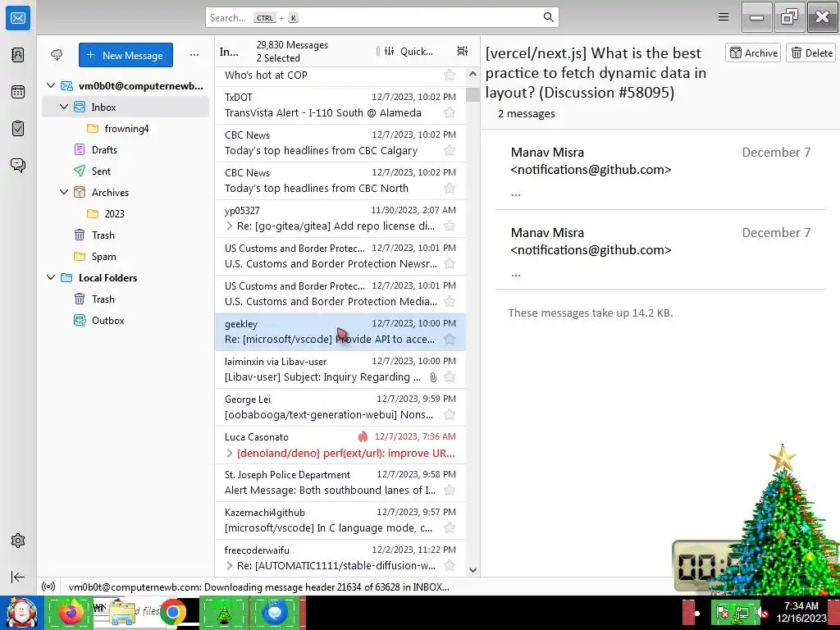Open the Spam folder
The height and width of the screenshot is (630, 840).
click(x=104, y=257)
